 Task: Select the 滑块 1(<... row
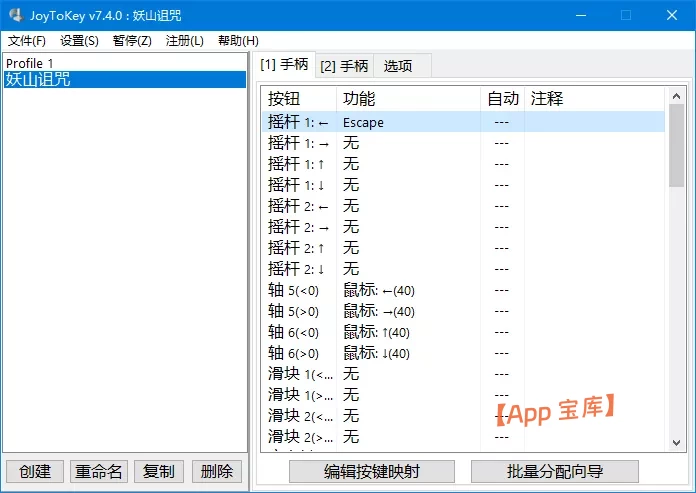(463, 374)
